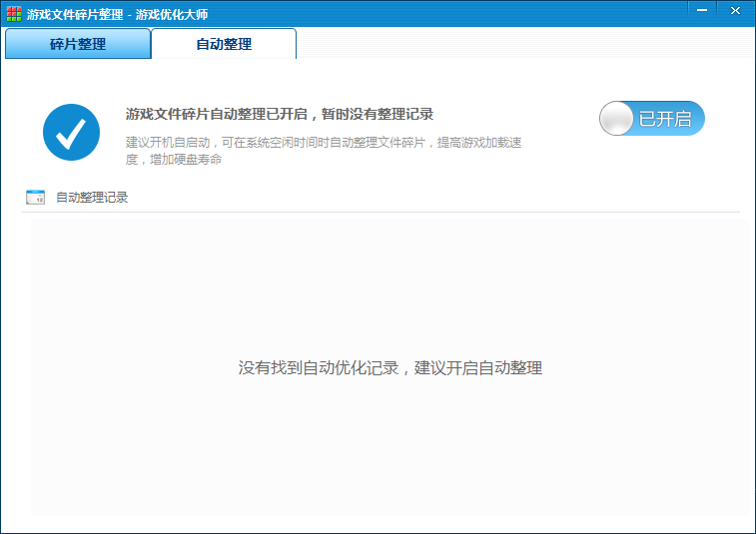Switch to the 碎片整理 tab

(78, 44)
